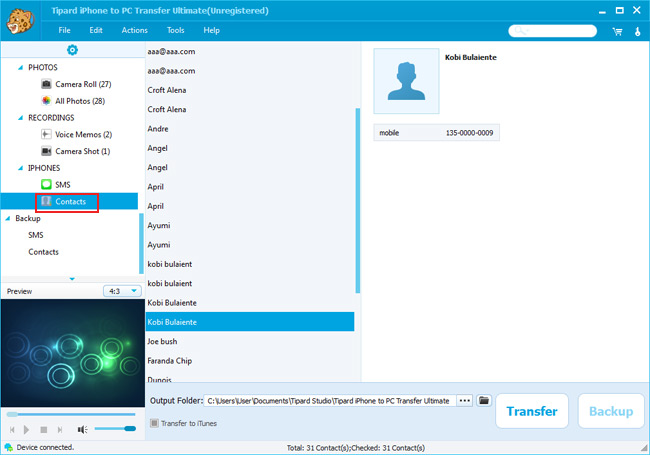Screen dimensions: 650x455
Task: Open the 4:3 aspect ratio dropdown
Action: (x=122, y=291)
